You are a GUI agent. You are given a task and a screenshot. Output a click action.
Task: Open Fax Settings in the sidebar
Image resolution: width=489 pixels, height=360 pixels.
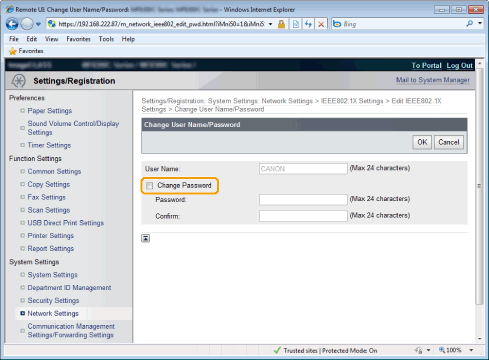47,197
